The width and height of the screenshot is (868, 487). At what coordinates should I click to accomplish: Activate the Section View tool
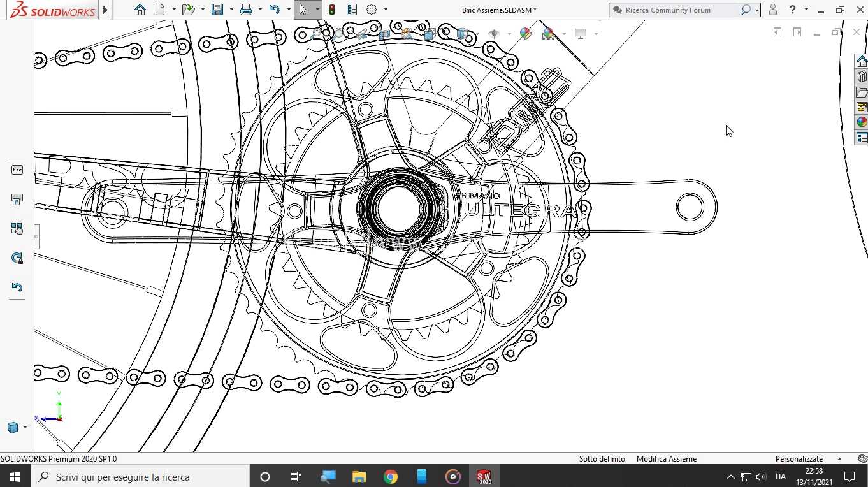coord(384,34)
